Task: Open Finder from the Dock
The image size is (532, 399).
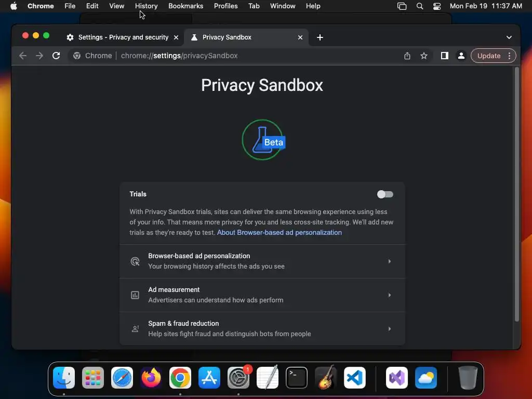Action: click(x=64, y=378)
